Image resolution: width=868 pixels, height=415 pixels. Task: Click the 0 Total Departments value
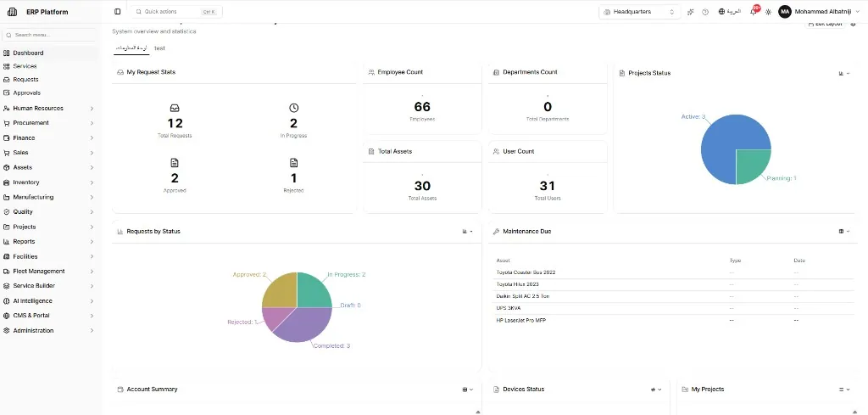pyautogui.click(x=548, y=106)
